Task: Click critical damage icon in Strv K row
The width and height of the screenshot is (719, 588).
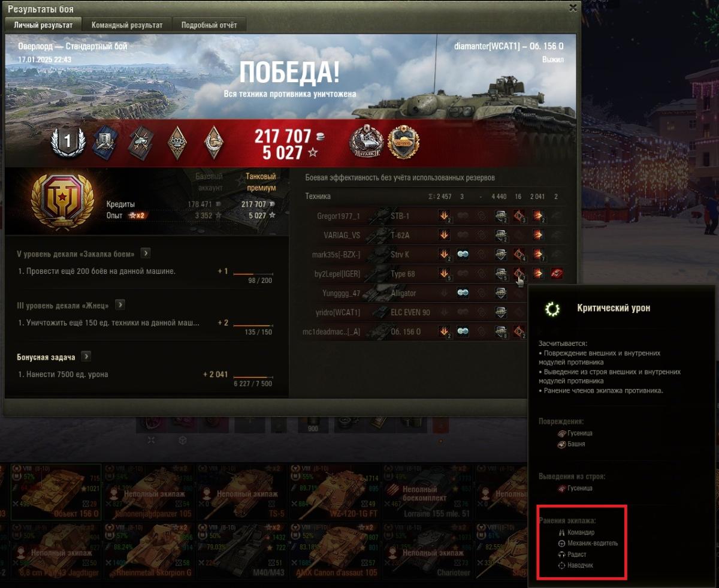Action: point(519,254)
